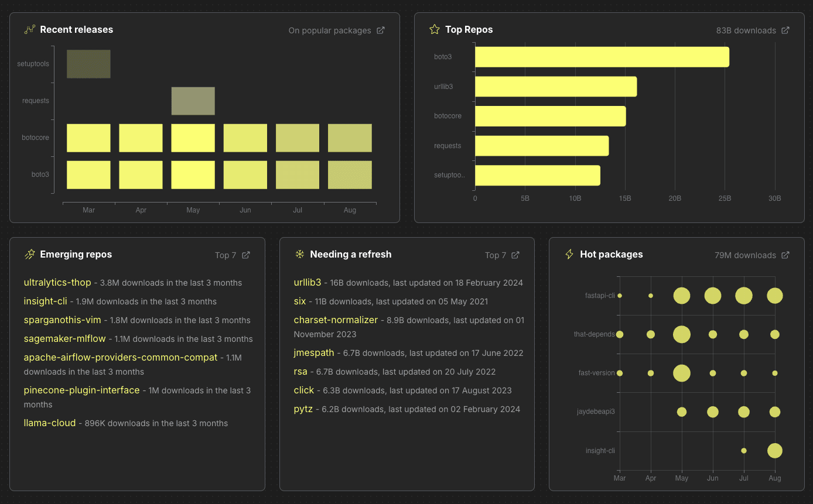Click the 79M downloads label

pyautogui.click(x=745, y=255)
